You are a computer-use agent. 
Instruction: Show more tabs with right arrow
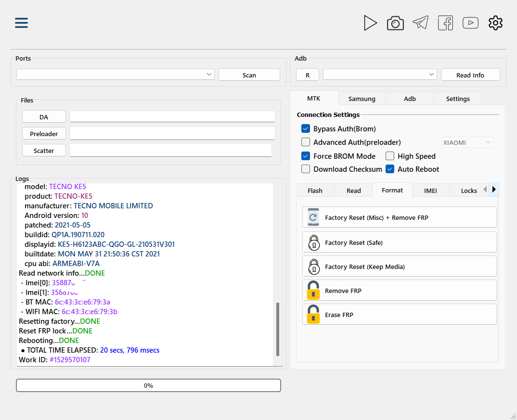(494, 190)
